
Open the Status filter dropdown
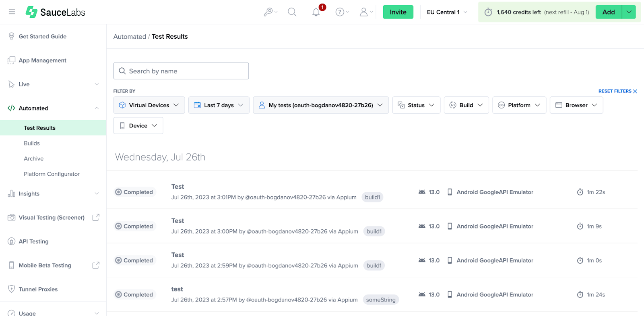click(416, 105)
